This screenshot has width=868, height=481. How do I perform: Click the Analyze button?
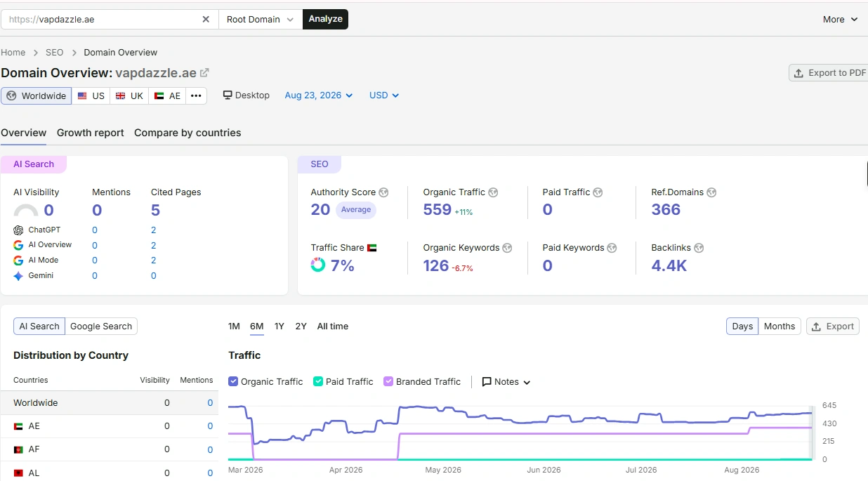326,20
